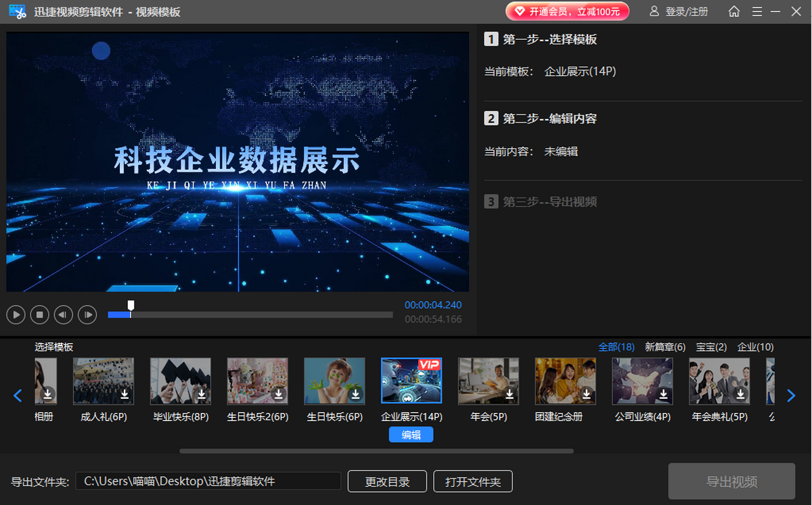
Task: Click the export folder path field
Action: point(208,481)
